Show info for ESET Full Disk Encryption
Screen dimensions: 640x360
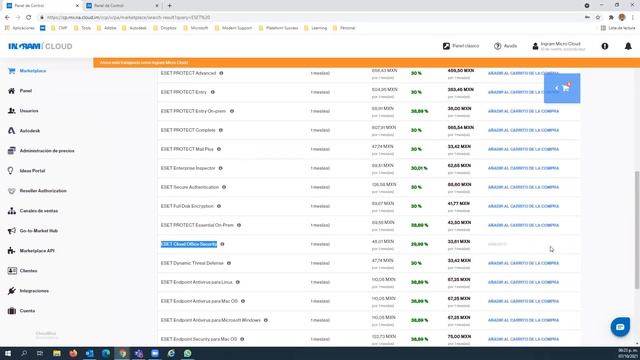coord(219,206)
